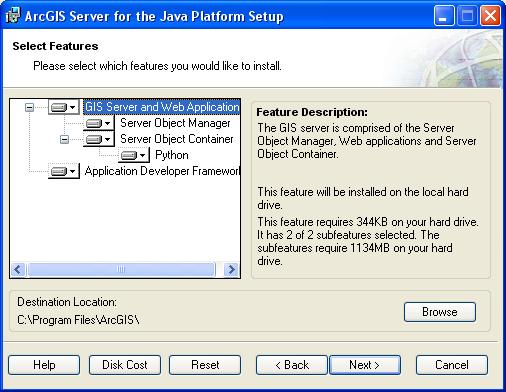The height and width of the screenshot is (392, 506).
Task: Select the Server Object Manager feature
Action: (x=175, y=123)
